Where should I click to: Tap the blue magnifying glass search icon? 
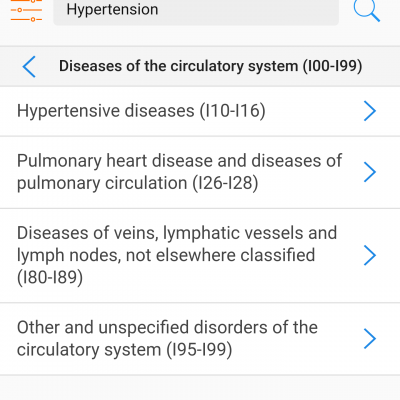click(x=366, y=10)
